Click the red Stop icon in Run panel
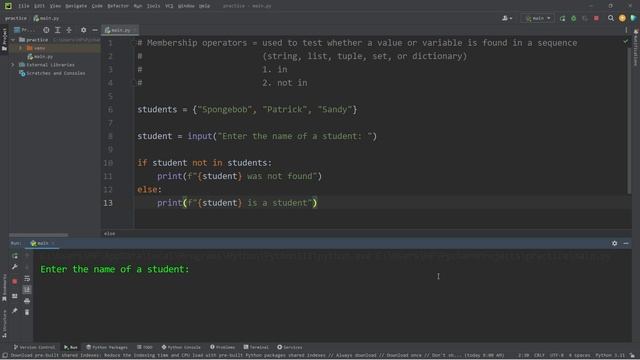The image size is (640, 360). pos(15,282)
